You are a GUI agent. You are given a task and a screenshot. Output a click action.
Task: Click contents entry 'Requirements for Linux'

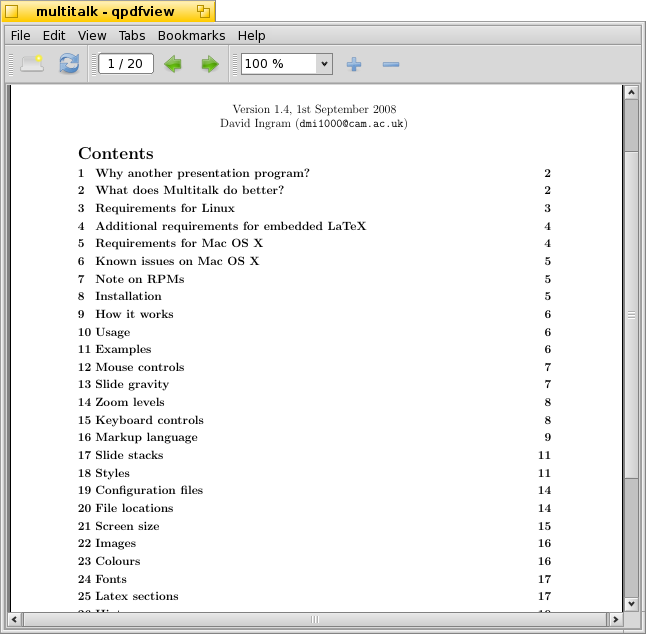coord(165,208)
